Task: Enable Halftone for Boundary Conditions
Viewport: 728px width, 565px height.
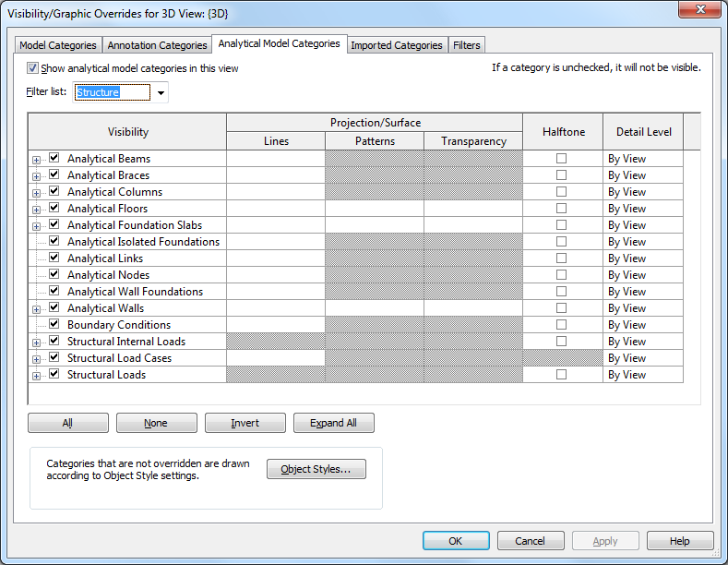Action: click(561, 324)
